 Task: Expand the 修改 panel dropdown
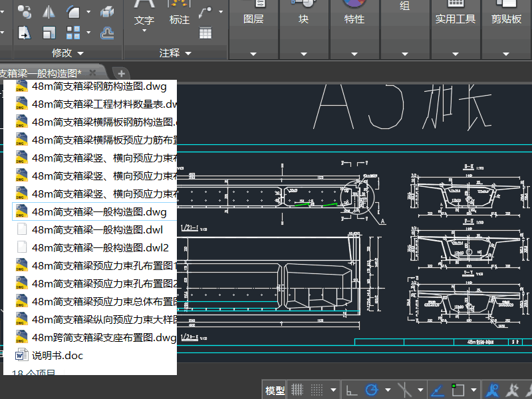[81, 53]
